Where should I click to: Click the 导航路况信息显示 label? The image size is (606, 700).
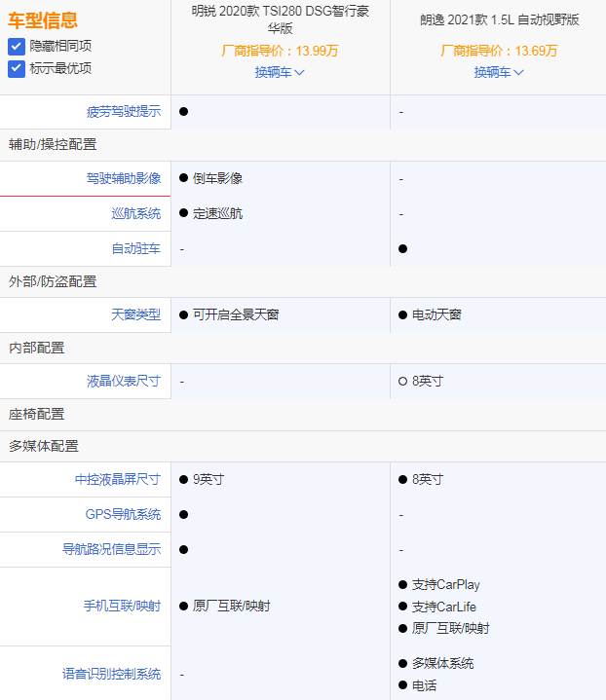111,549
